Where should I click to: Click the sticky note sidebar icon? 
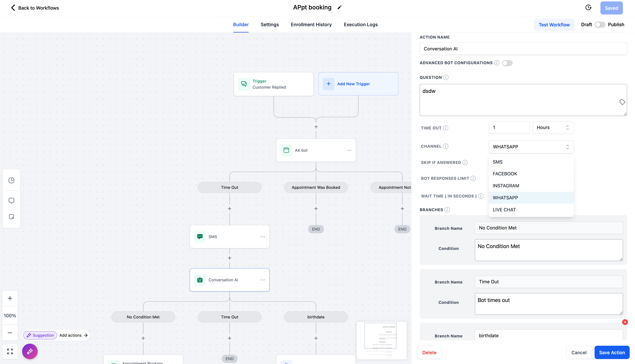tap(11, 217)
